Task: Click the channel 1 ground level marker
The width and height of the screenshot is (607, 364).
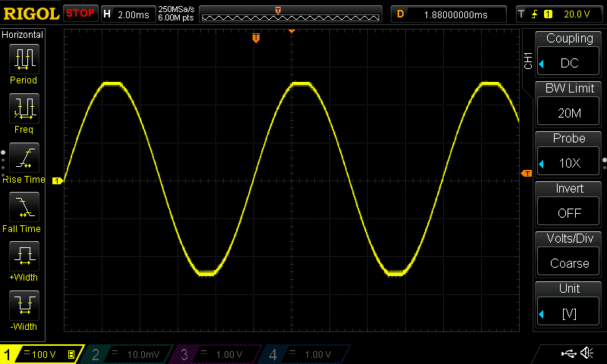Action: [x=58, y=180]
